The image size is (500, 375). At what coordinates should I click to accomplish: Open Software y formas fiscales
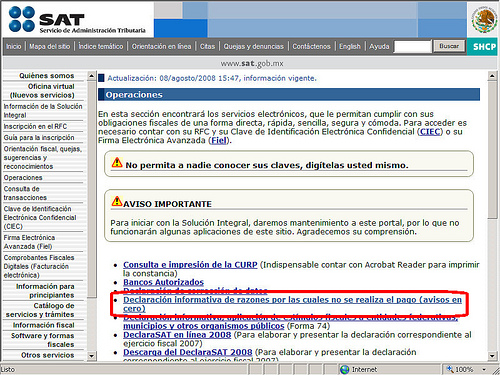(43, 340)
